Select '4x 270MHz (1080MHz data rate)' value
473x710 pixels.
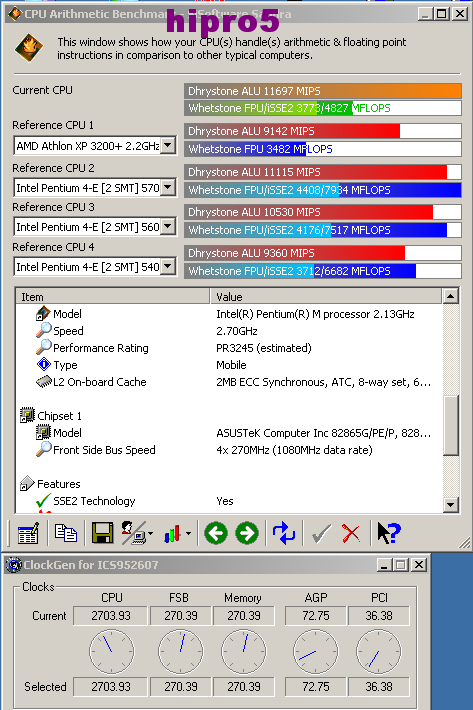click(294, 450)
